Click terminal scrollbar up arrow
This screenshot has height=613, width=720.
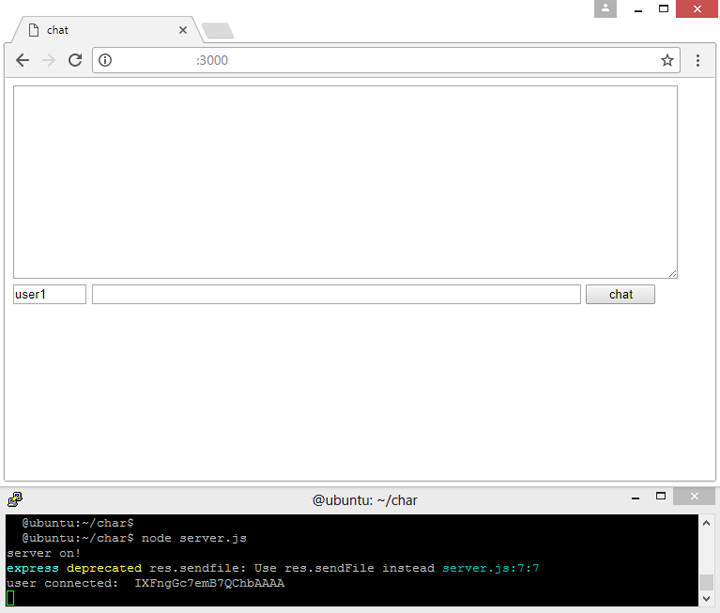coord(707,522)
